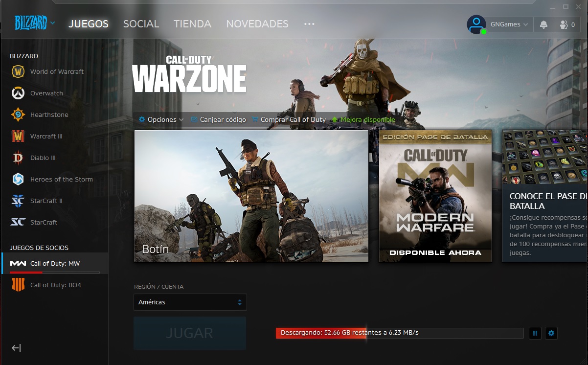This screenshot has height=365, width=588.
Task: Click the download progress bar
Action: coord(400,333)
